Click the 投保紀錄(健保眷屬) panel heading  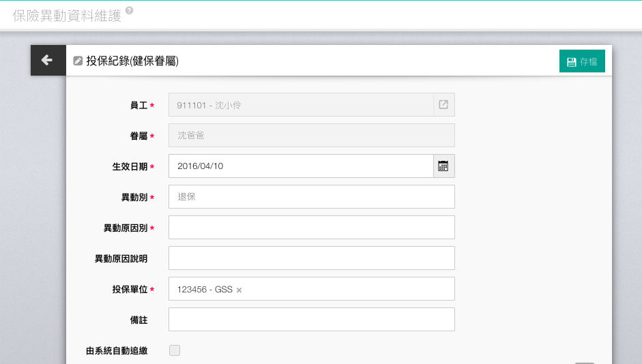(132, 61)
